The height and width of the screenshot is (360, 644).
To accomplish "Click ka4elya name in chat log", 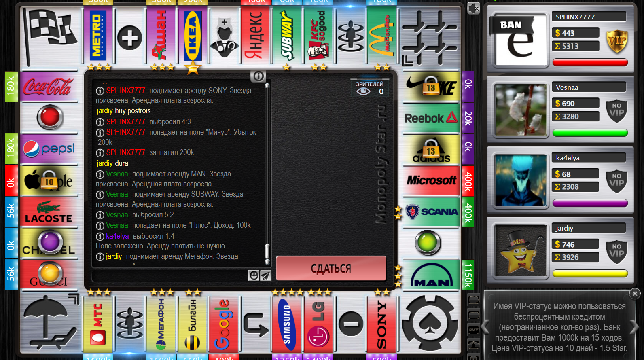I will (x=117, y=236).
